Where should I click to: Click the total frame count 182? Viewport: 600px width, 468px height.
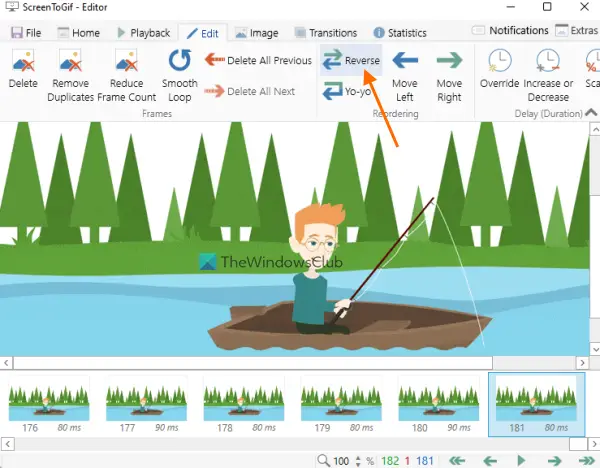pyautogui.click(x=390, y=461)
